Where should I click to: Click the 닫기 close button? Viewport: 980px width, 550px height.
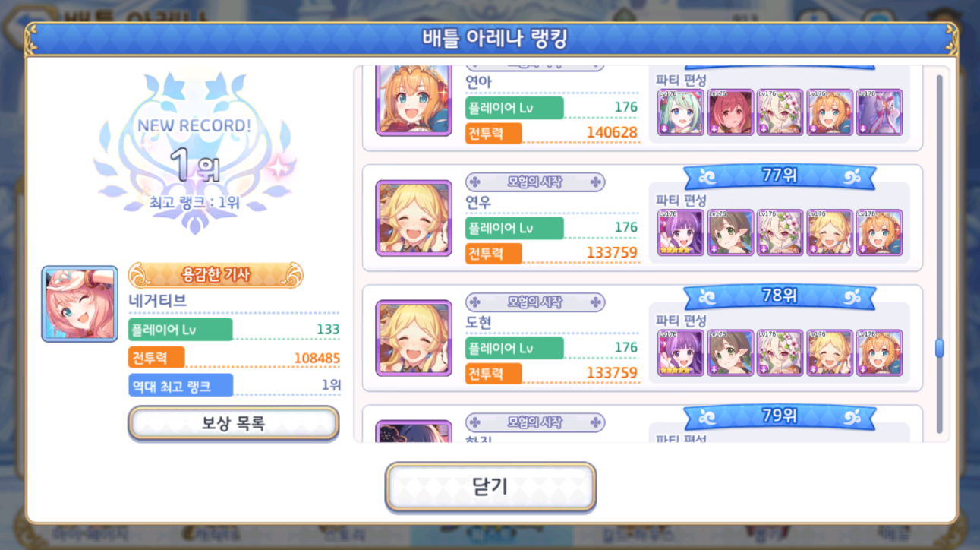[490, 486]
